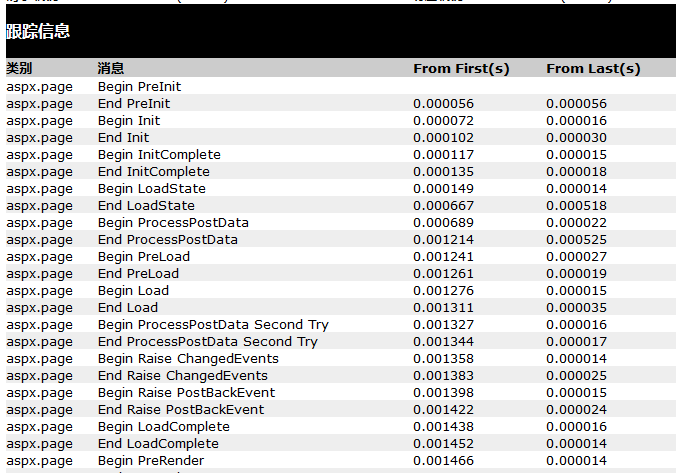This screenshot has height=473, width=680.
Task: Select the Begin PreRender message
Action: pyautogui.click(x=151, y=460)
